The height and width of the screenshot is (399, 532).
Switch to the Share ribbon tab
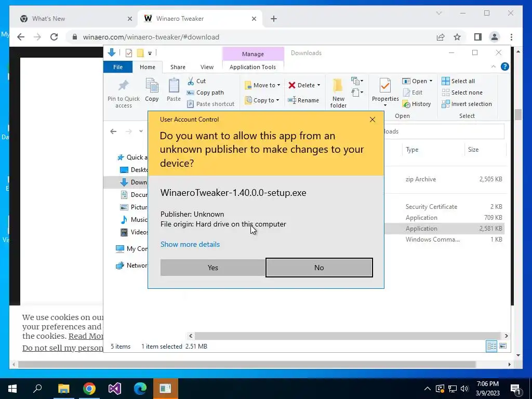pyautogui.click(x=178, y=67)
